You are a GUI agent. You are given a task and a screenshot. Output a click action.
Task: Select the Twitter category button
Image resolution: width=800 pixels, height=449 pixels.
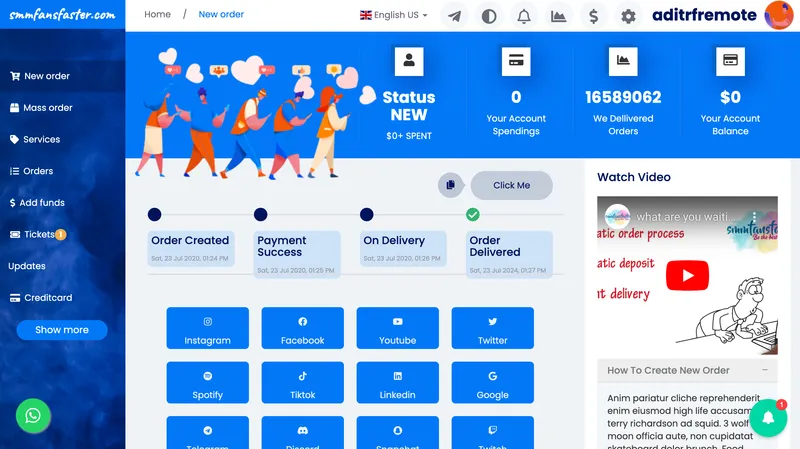pos(492,328)
